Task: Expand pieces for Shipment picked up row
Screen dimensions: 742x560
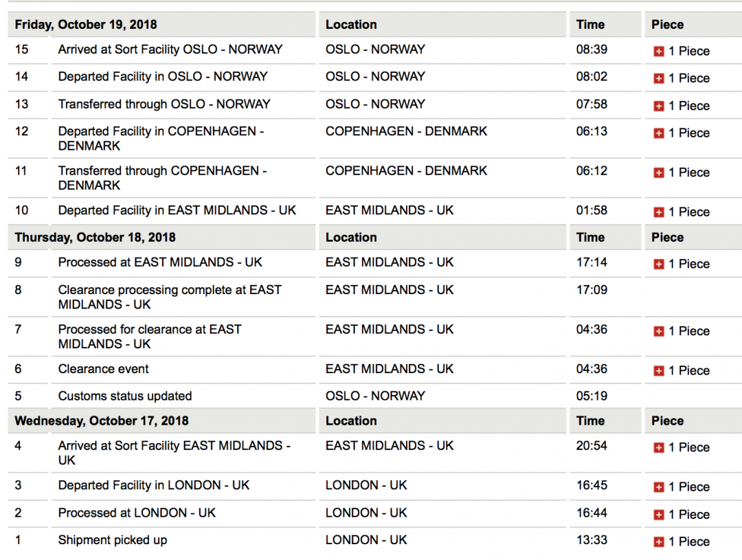Action: [x=658, y=542]
